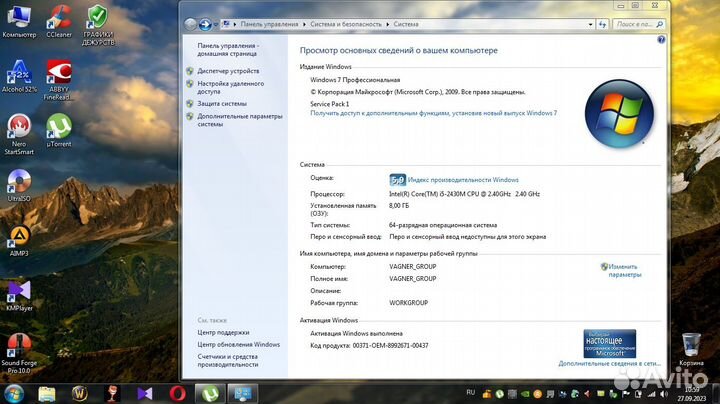The width and height of the screenshot is (720, 404).
Task: Click the Система и безопасность breadcrumb
Action: click(x=346, y=24)
